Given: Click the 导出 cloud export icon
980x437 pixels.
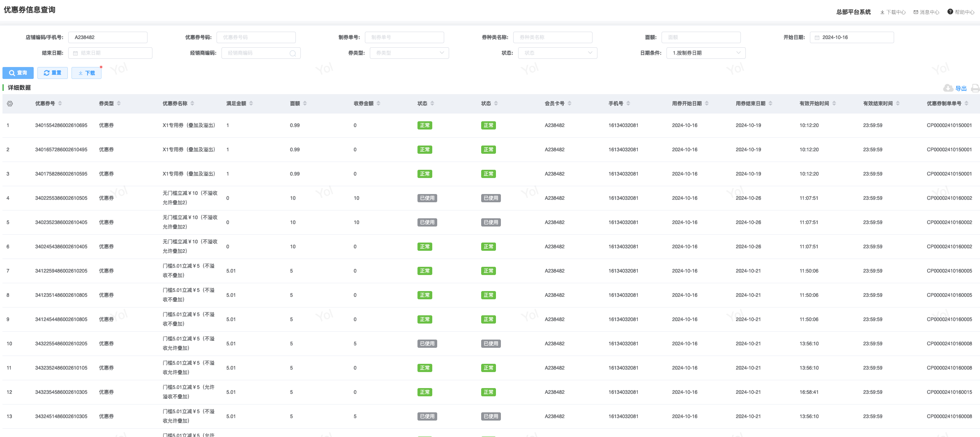Looking at the screenshot, I should pyautogui.click(x=948, y=88).
